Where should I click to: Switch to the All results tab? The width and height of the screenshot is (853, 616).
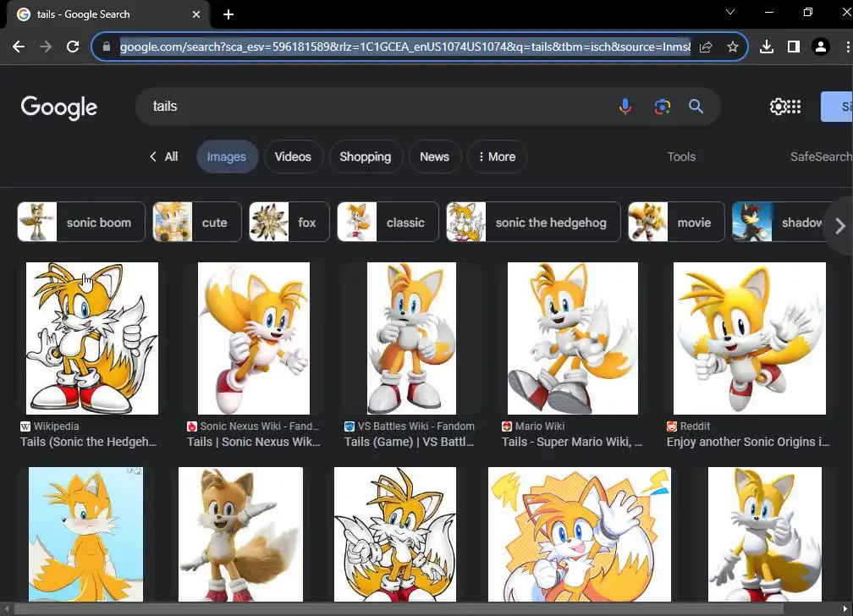pos(164,157)
